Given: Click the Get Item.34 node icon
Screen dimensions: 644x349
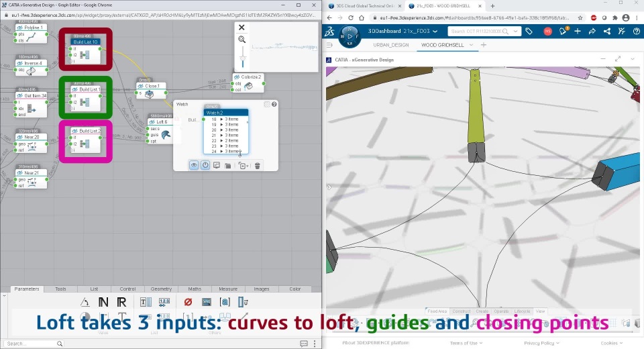Looking at the screenshot, I should [32, 109].
